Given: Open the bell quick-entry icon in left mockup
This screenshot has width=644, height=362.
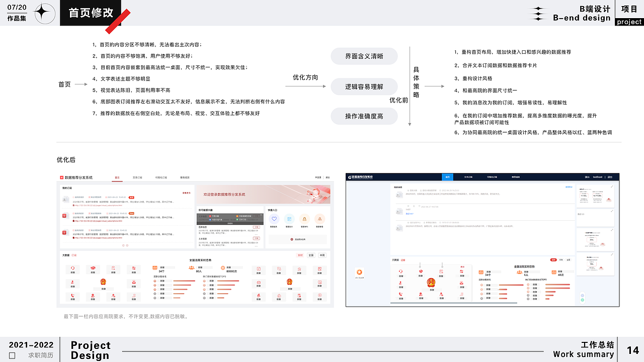Looking at the screenshot, I should (x=304, y=219).
